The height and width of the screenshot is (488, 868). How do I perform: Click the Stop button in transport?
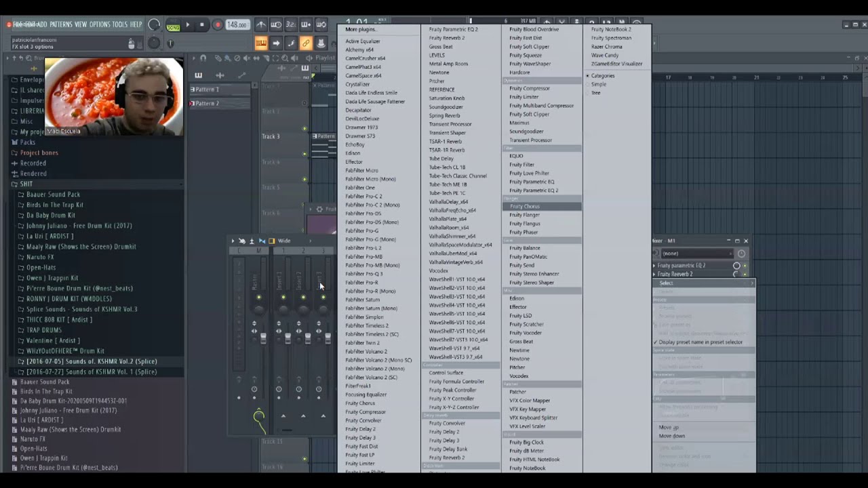click(x=201, y=25)
